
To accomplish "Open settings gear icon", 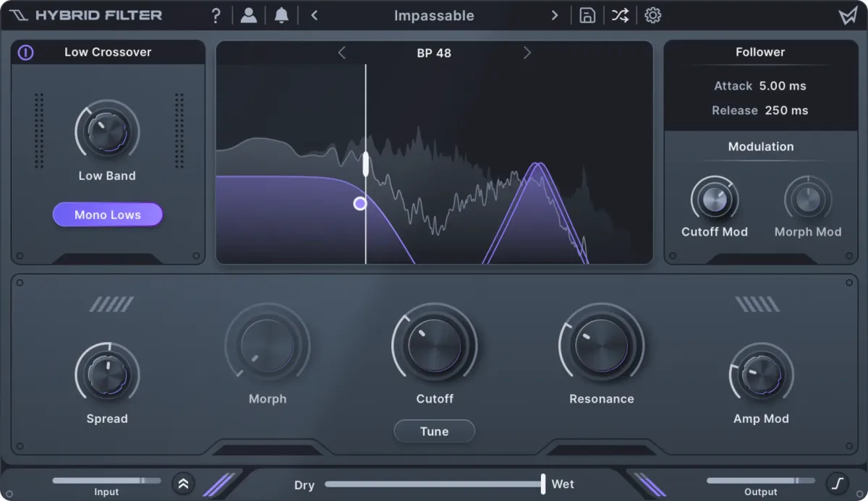I will point(653,16).
